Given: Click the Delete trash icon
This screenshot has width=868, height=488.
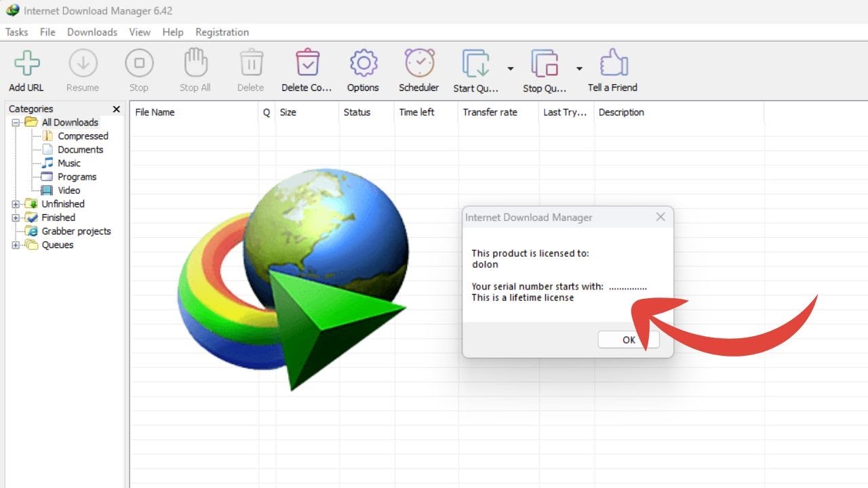Looking at the screenshot, I should 251,63.
